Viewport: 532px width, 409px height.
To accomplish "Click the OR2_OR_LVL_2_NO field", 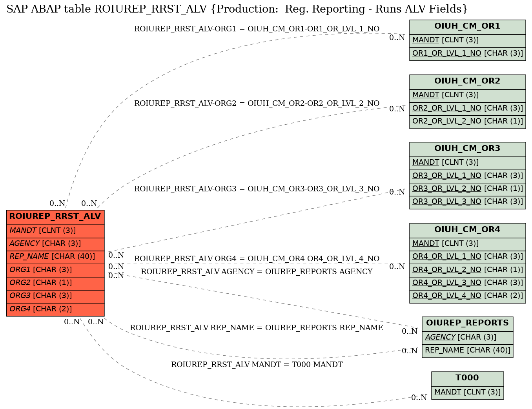I will (467, 122).
